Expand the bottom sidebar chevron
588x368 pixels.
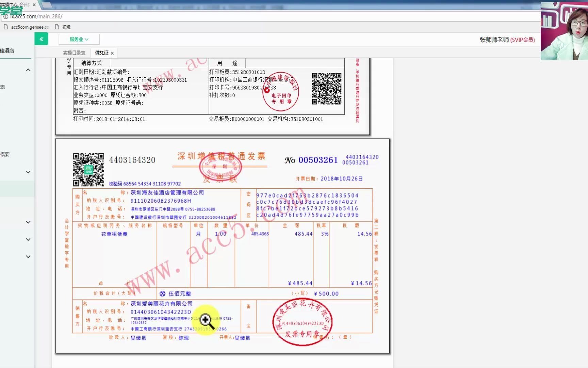(28, 257)
